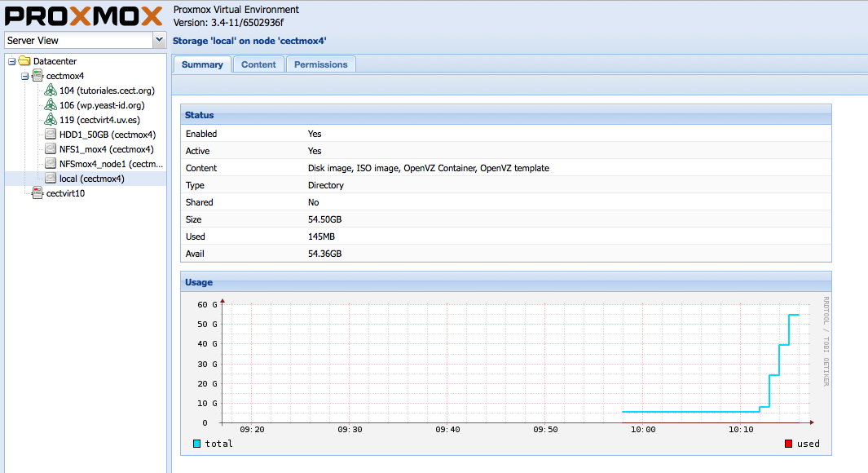The image size is (868, 473).
Task: Switch to the Summary tab
Action: pos(202,64)
